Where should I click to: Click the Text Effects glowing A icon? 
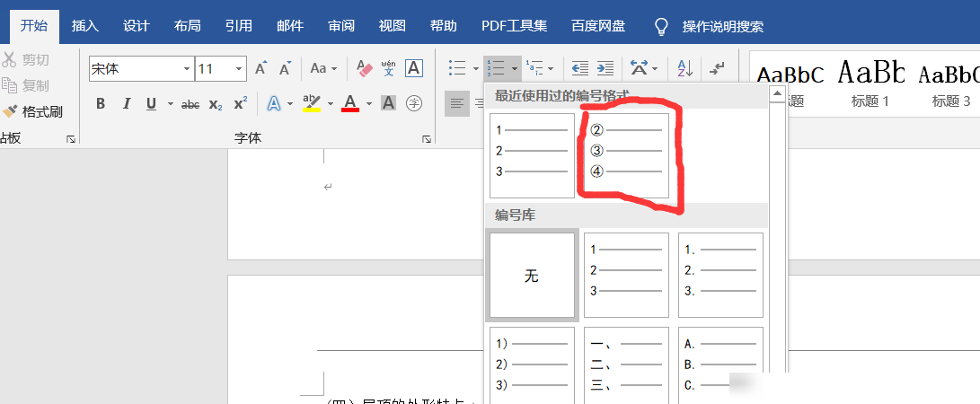[x=274, y=103]
